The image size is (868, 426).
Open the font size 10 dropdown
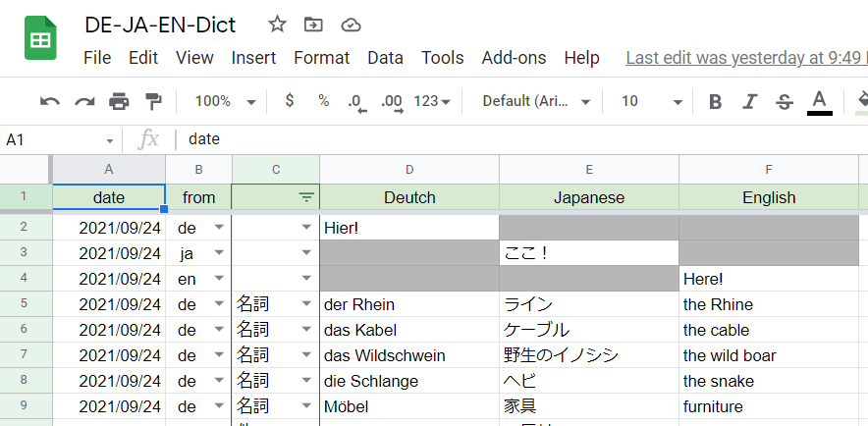(x=652, y=101)
